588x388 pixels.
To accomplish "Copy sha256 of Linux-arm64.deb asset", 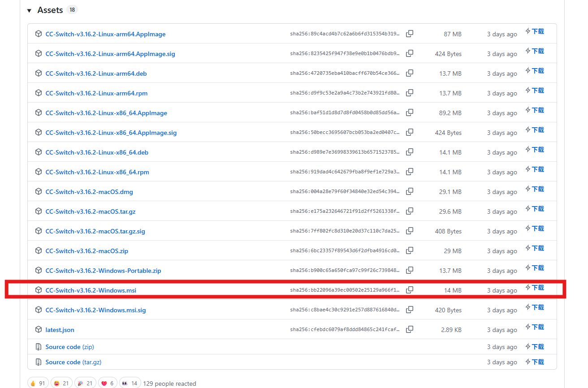I will click(410, 73).
